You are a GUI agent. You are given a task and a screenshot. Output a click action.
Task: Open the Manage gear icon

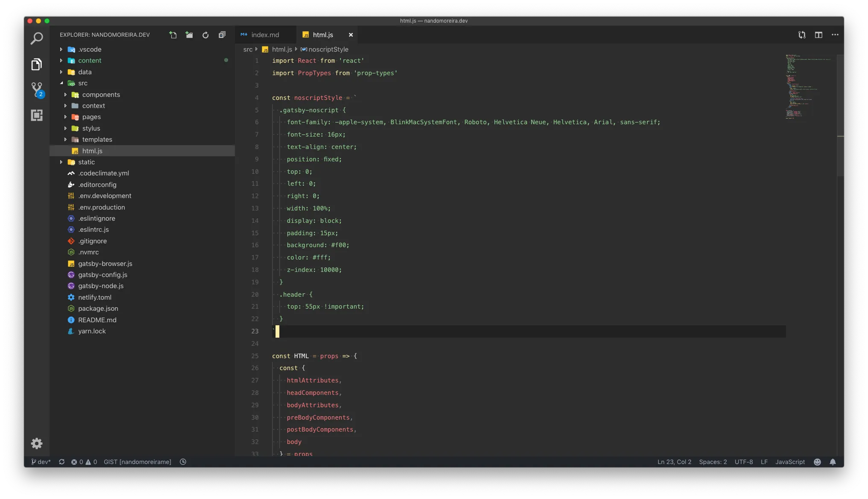point(37,444)
